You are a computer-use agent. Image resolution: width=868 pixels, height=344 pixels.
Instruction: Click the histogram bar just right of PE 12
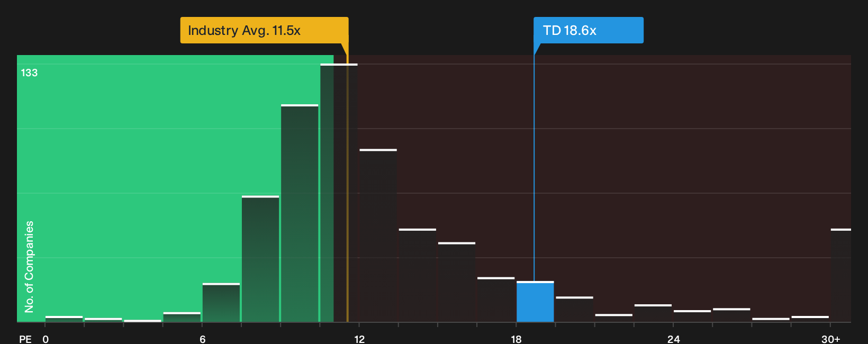378,236
